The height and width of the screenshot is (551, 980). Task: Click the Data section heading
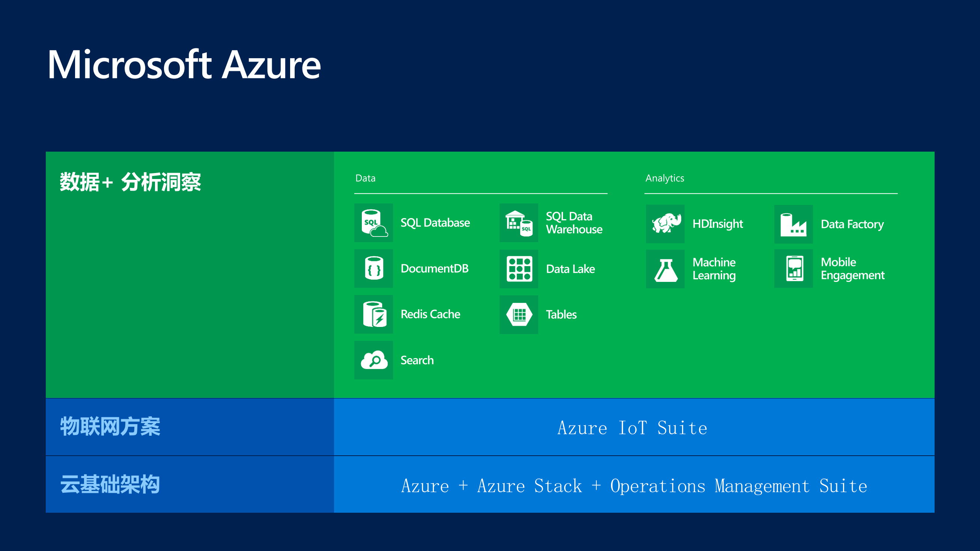pyautogui.click(x=365, y=178)
